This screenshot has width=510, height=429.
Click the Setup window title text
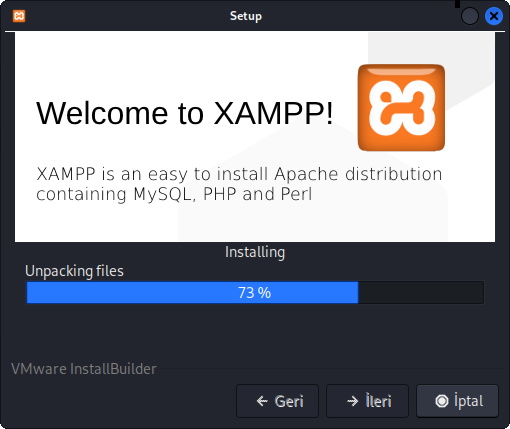coord(246,16)
